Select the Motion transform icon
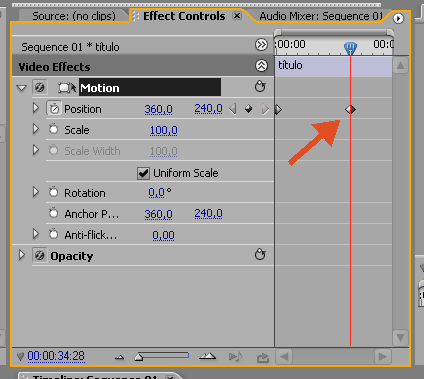The width and height of the screenshot is (424, 379). click(x=67, y=88)
